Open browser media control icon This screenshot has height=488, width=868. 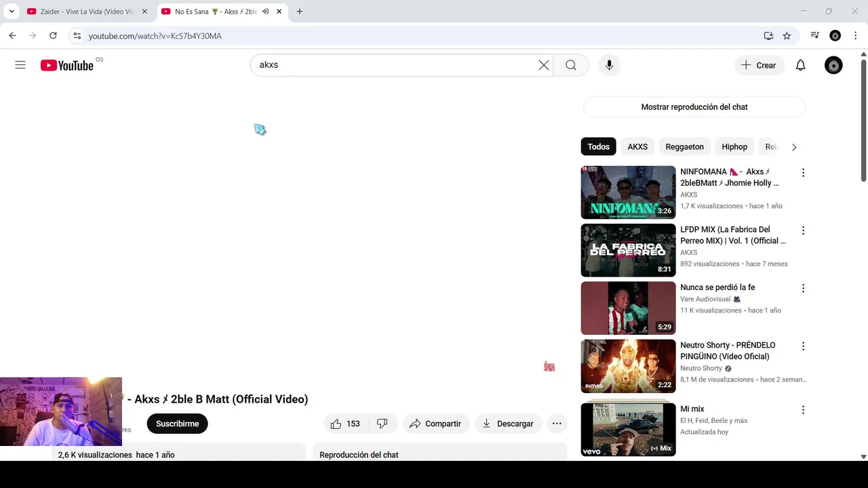coord(814,35)
